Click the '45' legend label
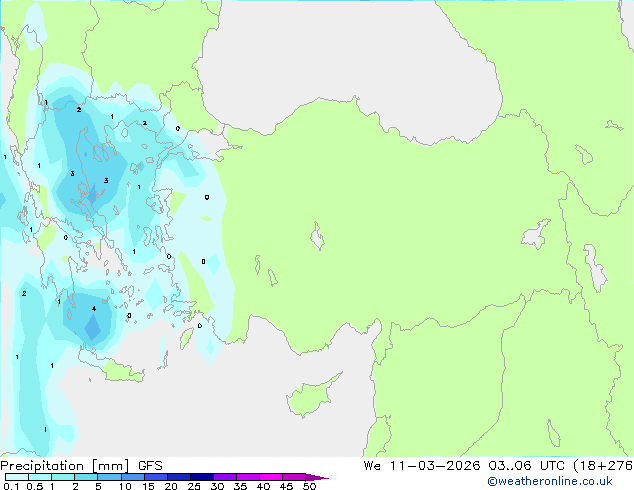This screenshot has height=490, width=634. 286,486
